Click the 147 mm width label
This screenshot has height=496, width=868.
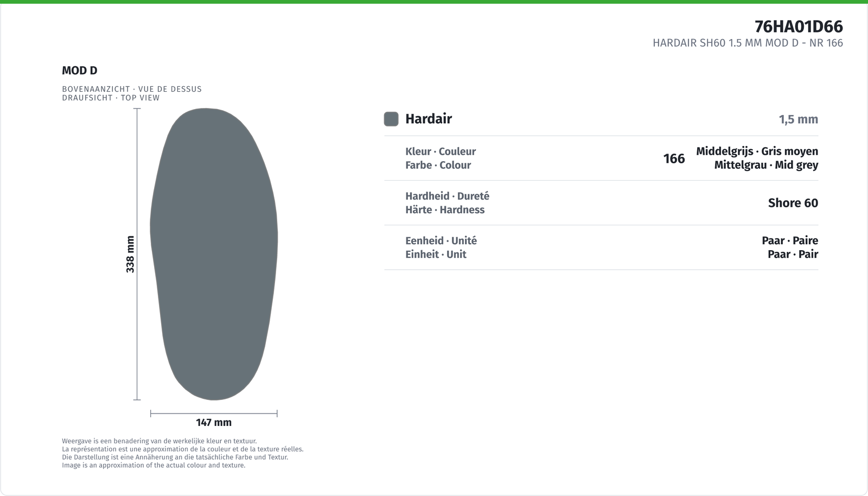click(x=214, y=422)
